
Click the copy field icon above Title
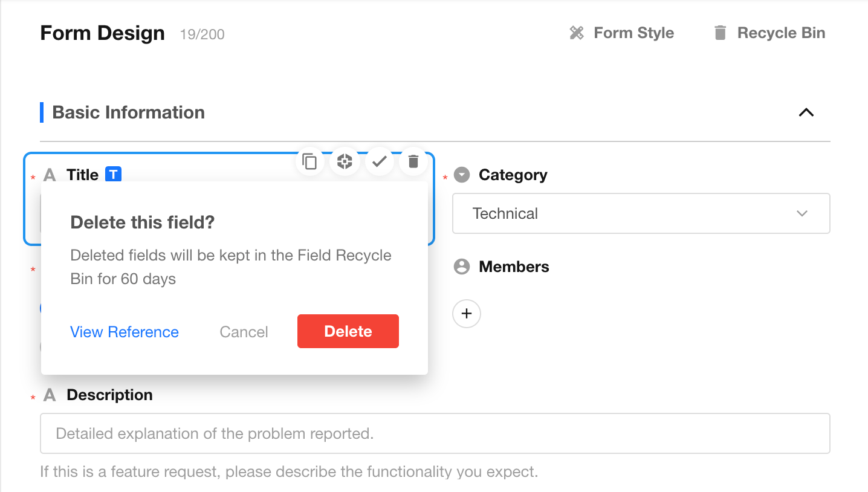[x=309, y=161]
